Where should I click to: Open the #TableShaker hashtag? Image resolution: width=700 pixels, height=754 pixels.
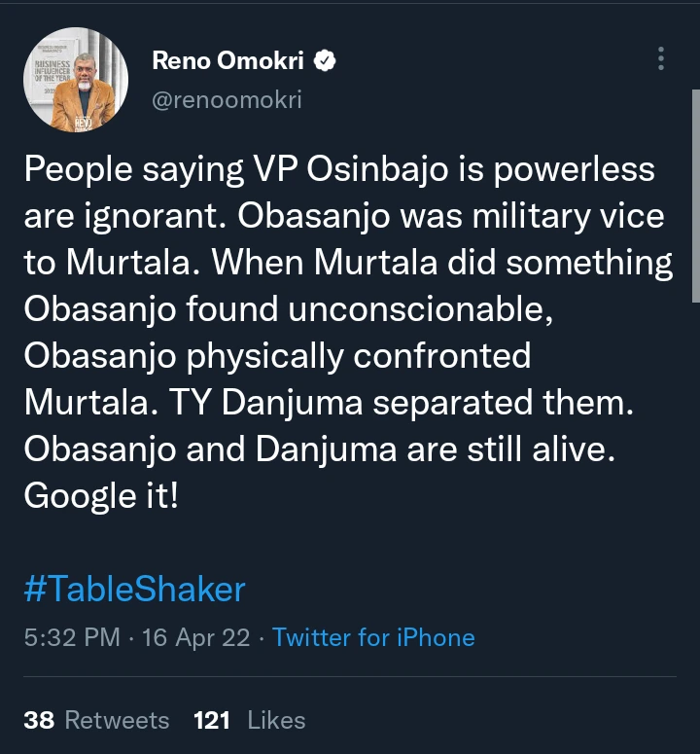pos(134,589)
